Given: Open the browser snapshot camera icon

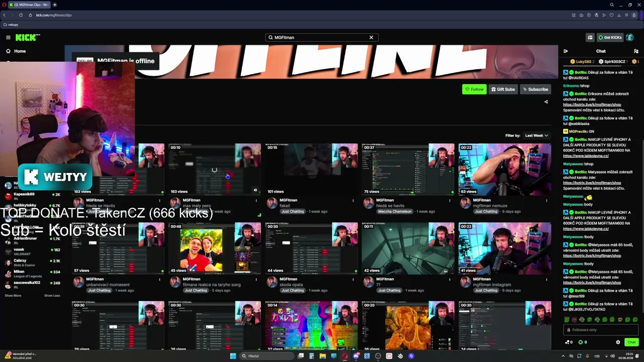Looking at the screenshot, I should click(x=581, y=15).
